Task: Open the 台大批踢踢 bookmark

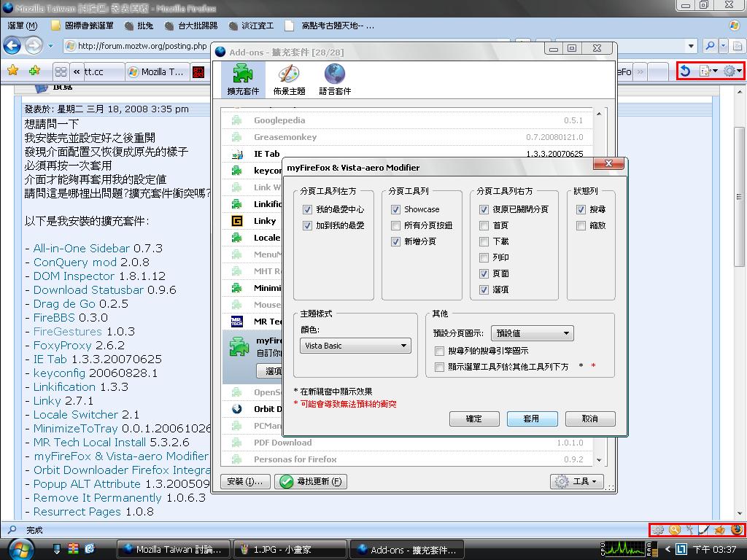Action: click(x=190, y=26)
